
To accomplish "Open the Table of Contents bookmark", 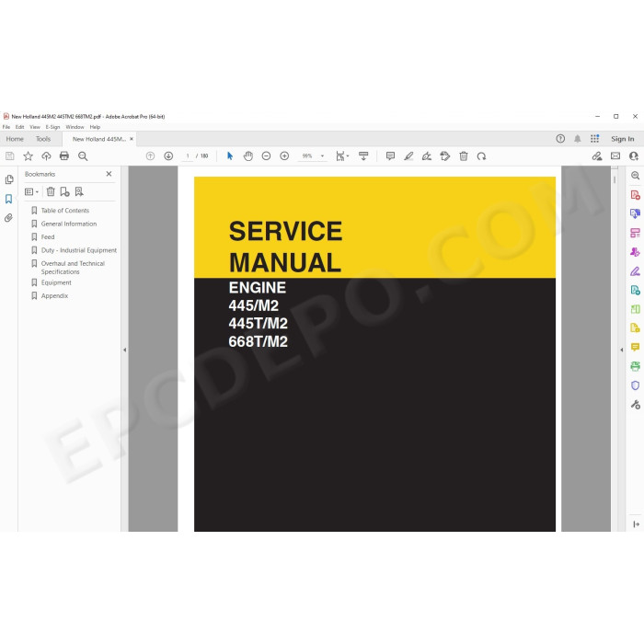I will pyautogui.click(x=65, y=211).
